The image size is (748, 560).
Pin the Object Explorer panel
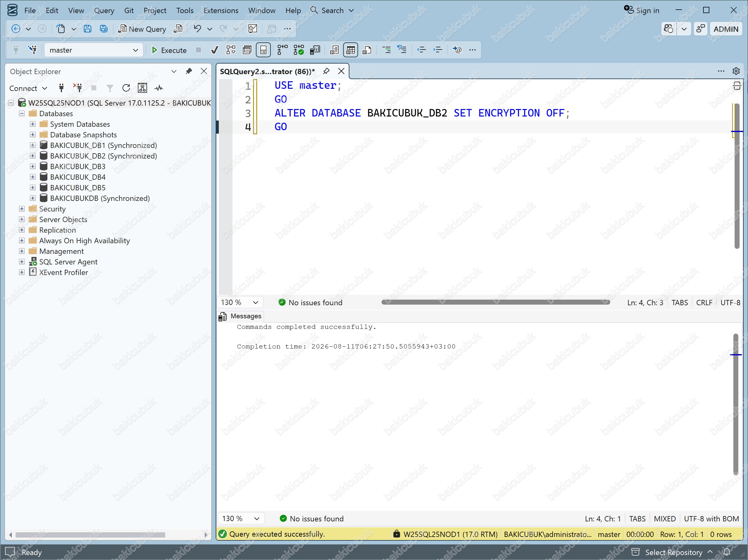pos(189,71)
